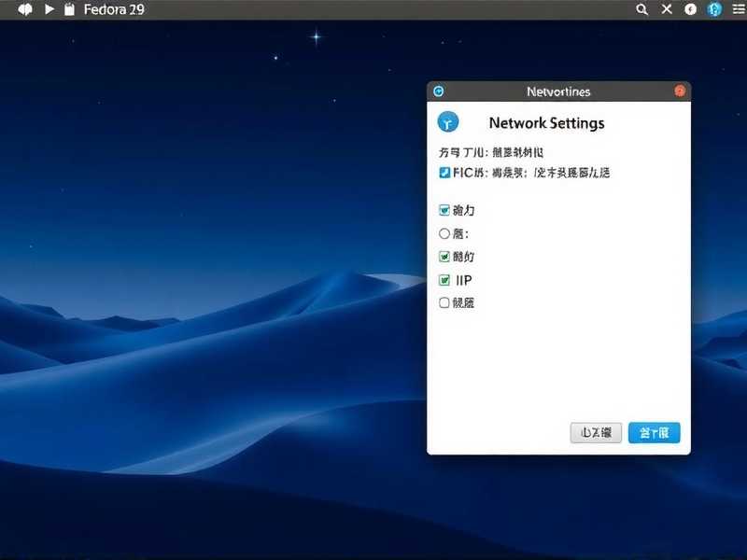Open the search magnifier in the top bar
Image resolution: width=747 pixels, height=560 pixels.
[641, 9]
